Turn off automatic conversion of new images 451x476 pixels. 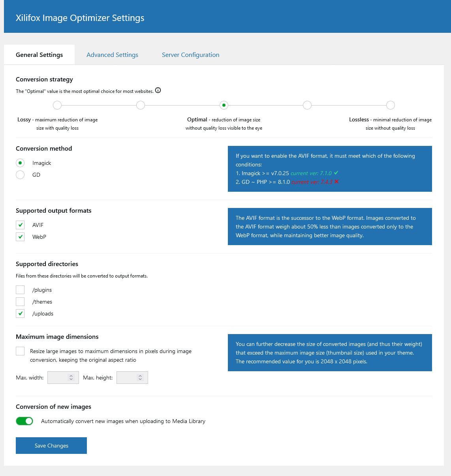tap(24, 421)
